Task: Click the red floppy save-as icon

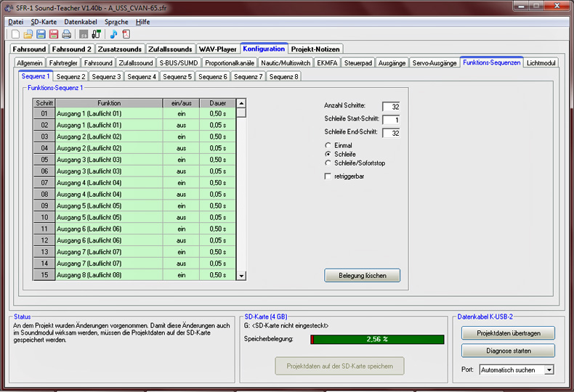Action: click(53, 34)
